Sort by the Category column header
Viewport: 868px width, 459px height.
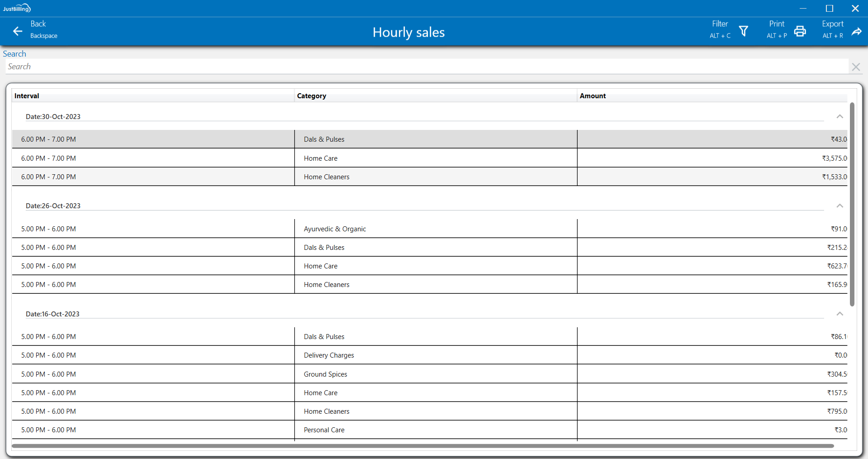pos(311,96)
